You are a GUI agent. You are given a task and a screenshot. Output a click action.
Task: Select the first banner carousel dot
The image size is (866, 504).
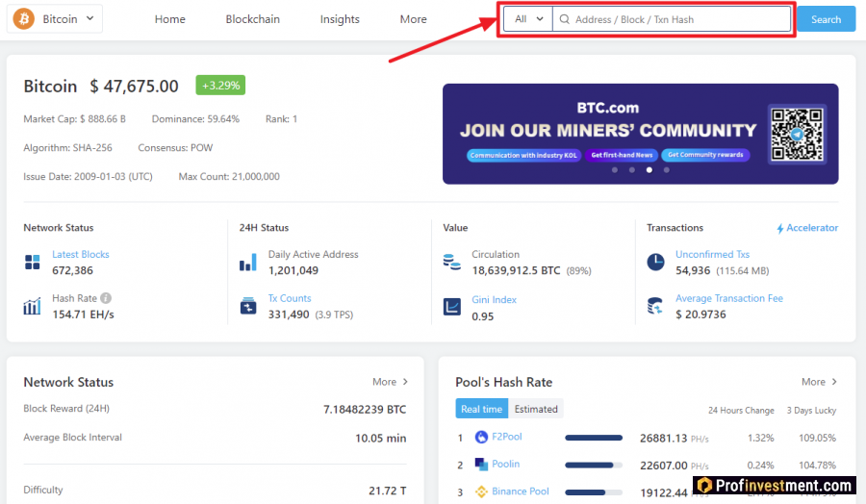pyautogui.click(x=615, y=170)
